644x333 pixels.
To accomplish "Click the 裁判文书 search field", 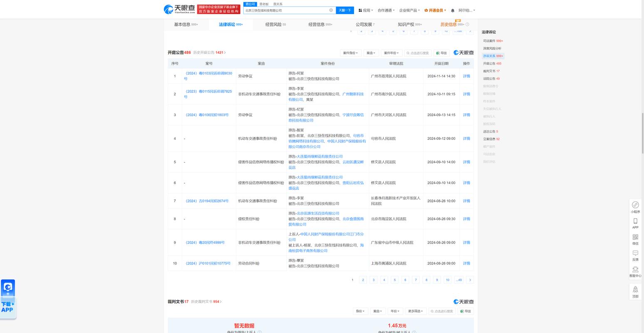I will click(x=442, y=311).
